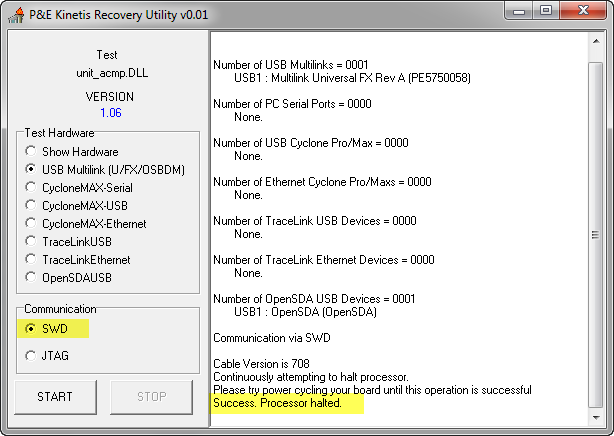Select the Show Hardware option
The height and width of the screenshot is (436, 614).
pos(33,152)
